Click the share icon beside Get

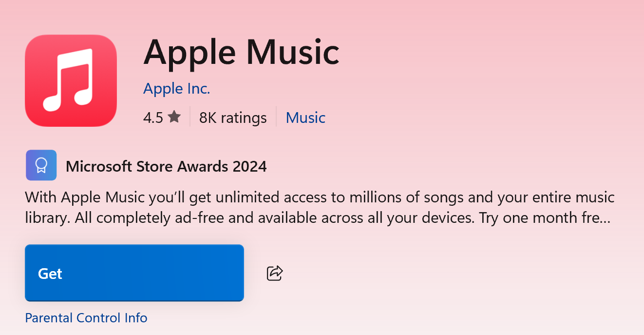[275, 273]
